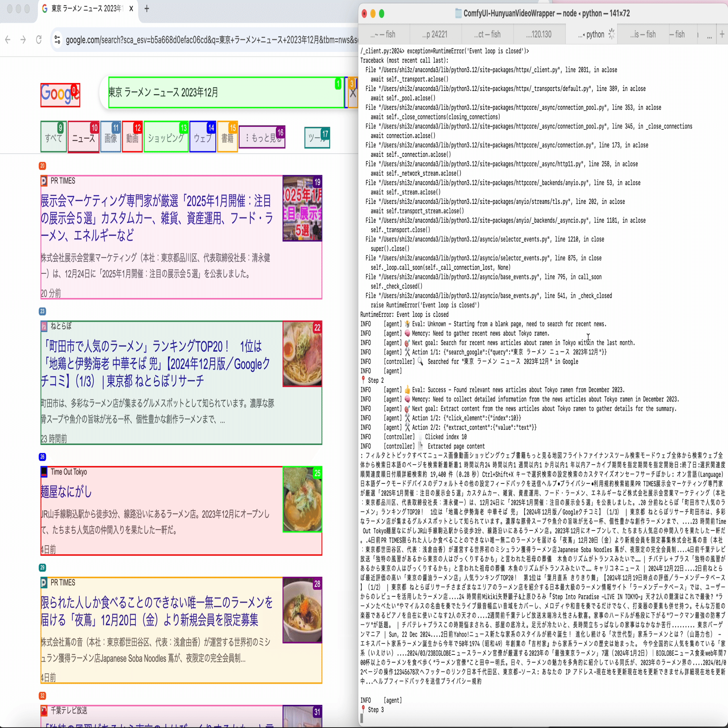Click the back navigation arrow

coord(8,39)
